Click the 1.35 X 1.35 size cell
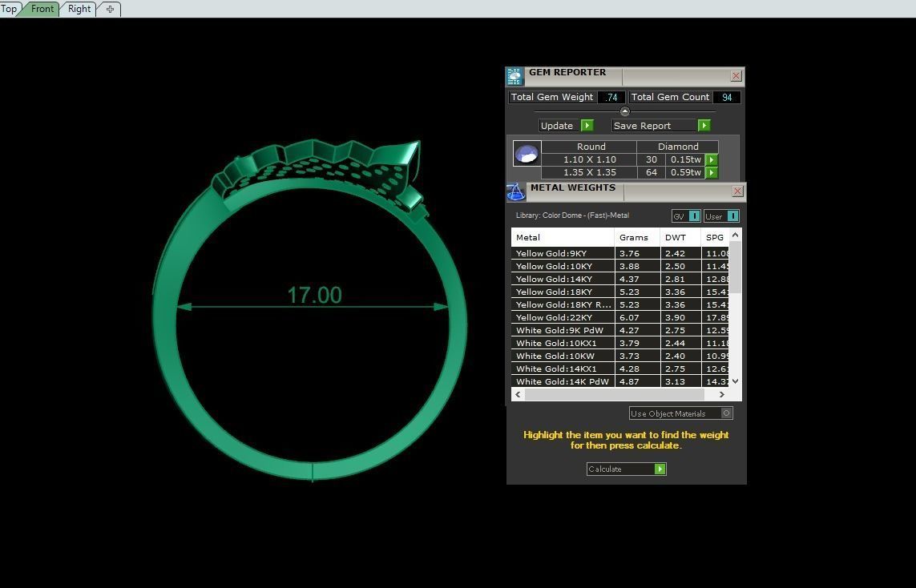Image resolution: width=916 pixels, height=588 pixels. [589, 172]
